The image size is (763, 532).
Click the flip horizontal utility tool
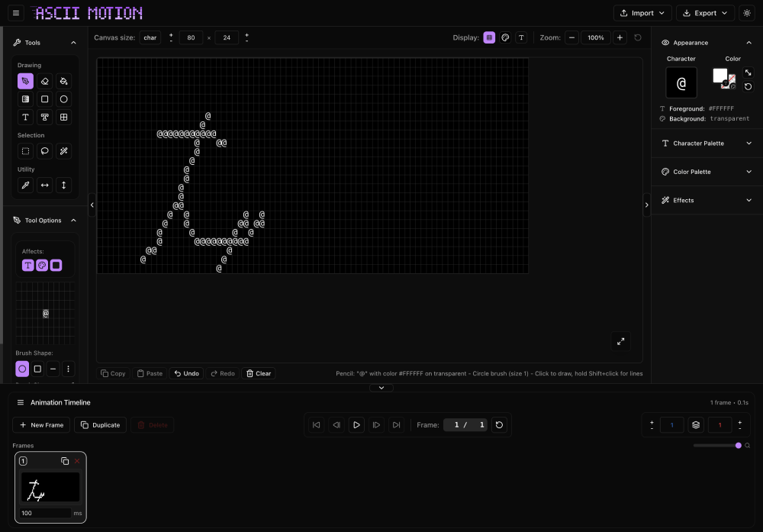[x=44, y=185]
